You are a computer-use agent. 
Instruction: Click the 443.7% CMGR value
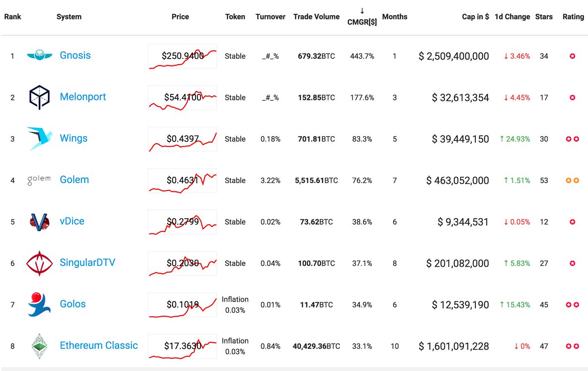coord(362,56)
